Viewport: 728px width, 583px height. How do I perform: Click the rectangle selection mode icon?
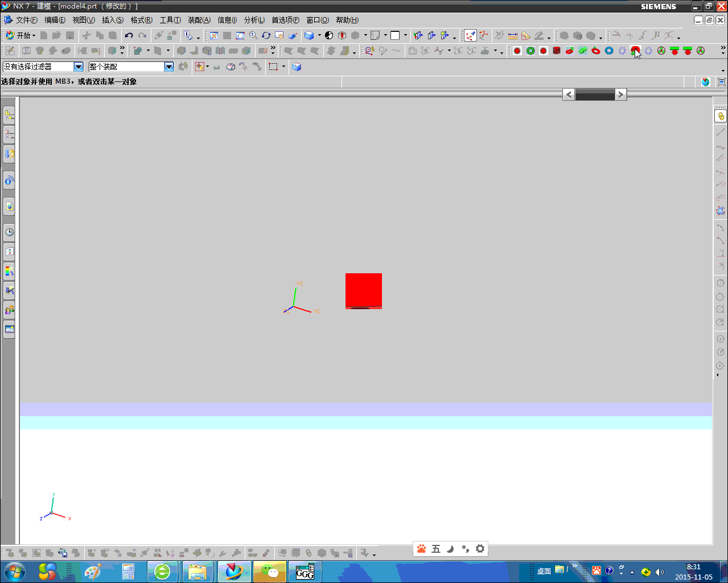(273, 67)
